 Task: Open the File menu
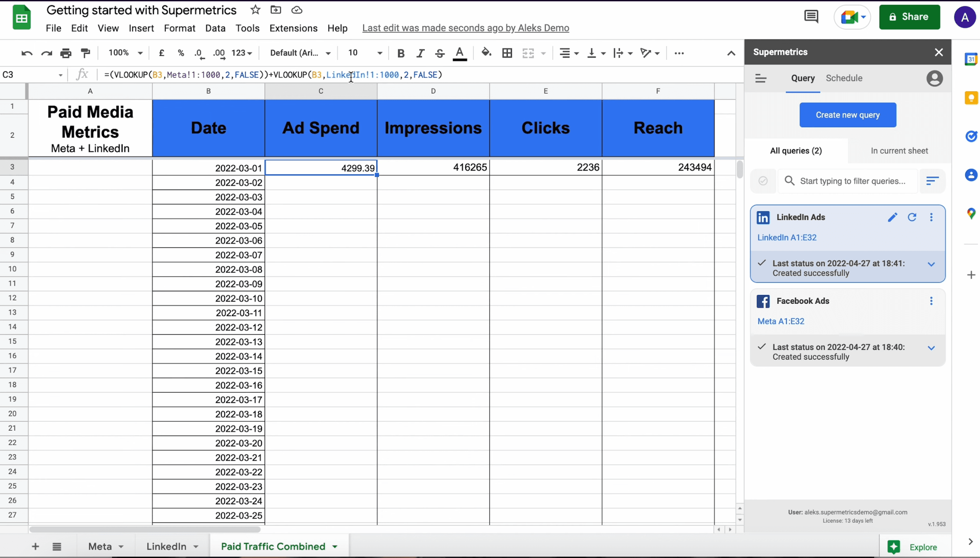[53, 28]
